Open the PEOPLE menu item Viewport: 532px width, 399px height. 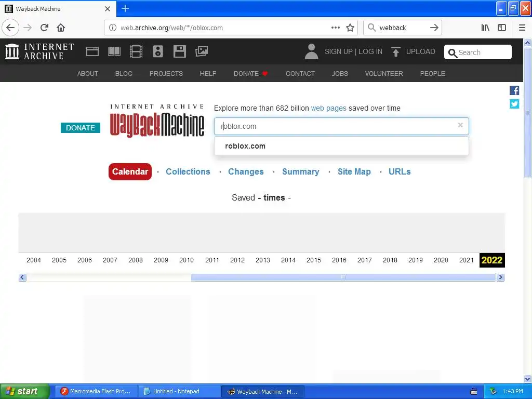(433, 74)
